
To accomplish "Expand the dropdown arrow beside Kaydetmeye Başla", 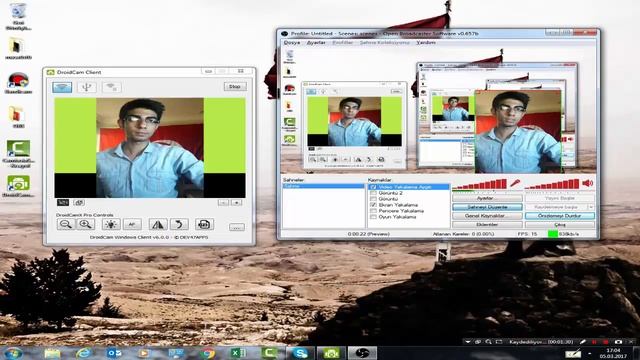I will tap(591, 207).
